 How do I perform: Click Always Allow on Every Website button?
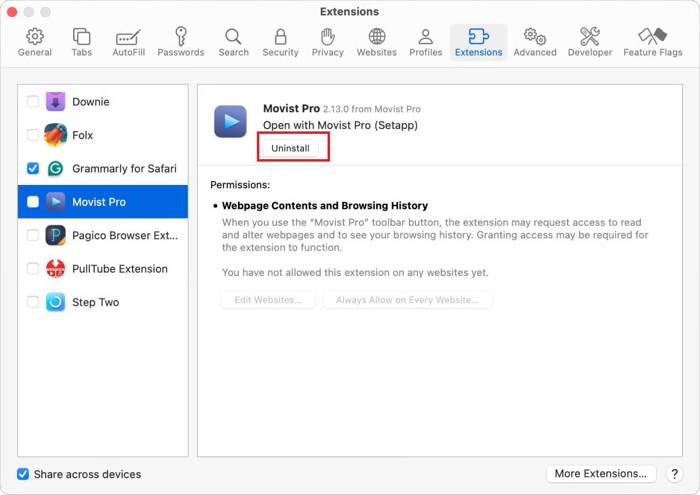pos(407,300)
